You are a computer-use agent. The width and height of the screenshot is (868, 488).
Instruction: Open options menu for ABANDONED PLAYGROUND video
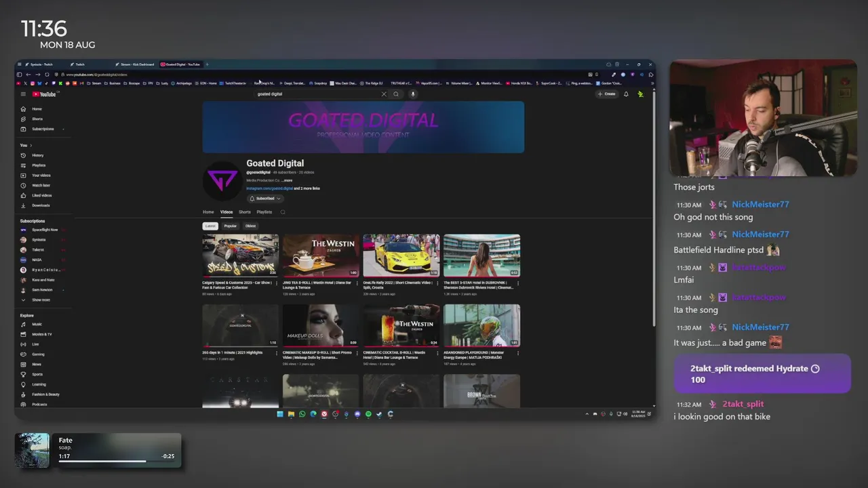pos(518,352)
